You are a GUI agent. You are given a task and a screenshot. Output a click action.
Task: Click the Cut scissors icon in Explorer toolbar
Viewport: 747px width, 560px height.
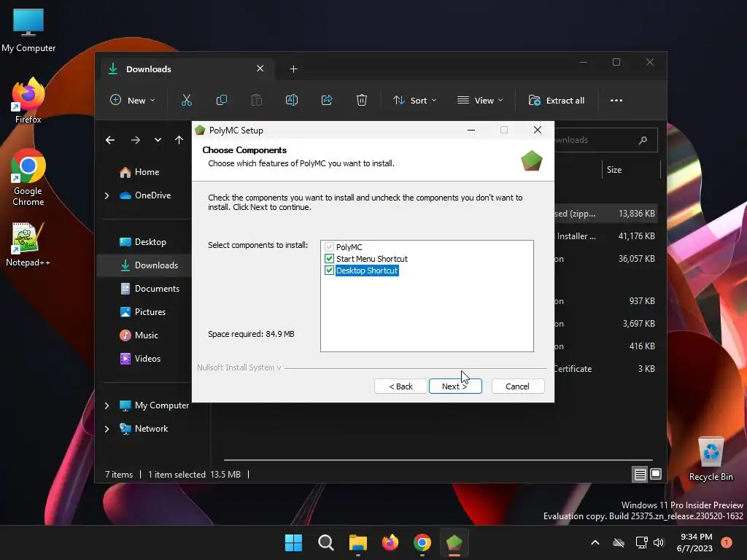click(186, 100)
